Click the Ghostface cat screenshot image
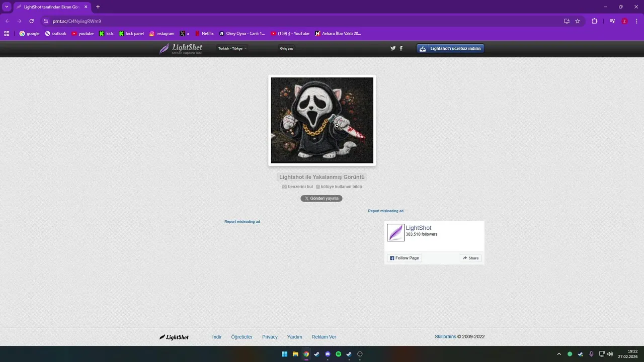 [322, 120]
